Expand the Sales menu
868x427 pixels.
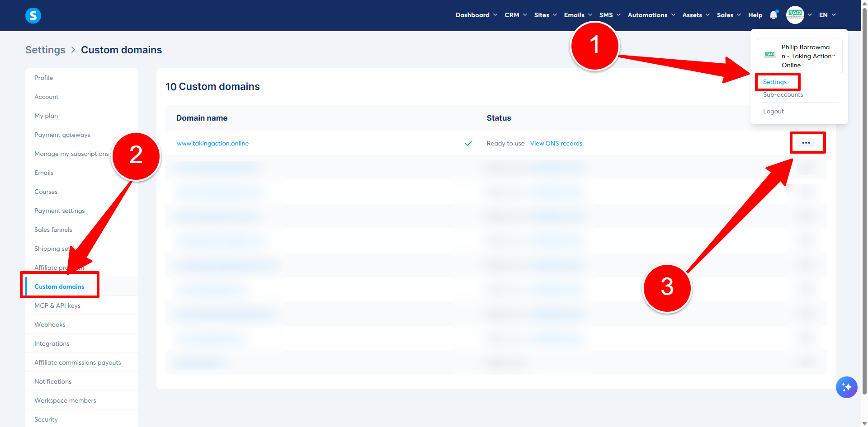pos(729,15)
